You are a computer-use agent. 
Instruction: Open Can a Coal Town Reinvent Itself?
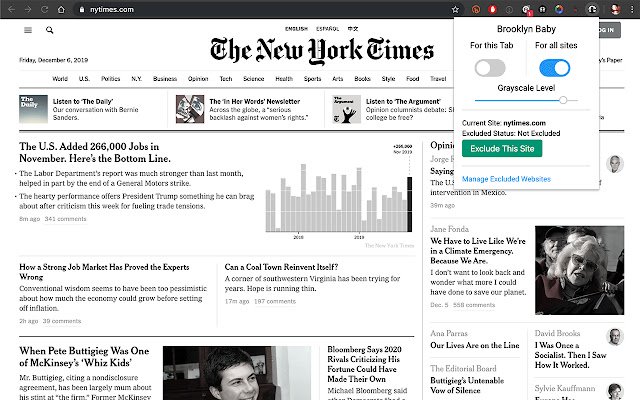tap(281, 267)
